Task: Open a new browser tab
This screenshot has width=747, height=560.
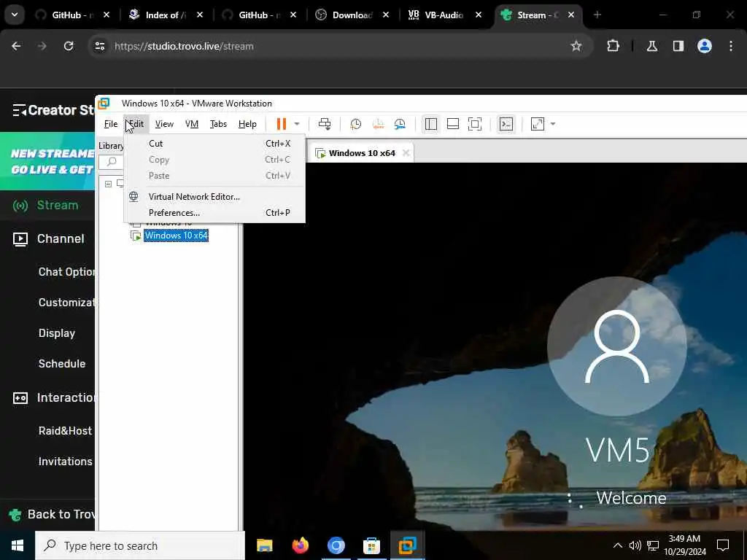Action: [597, 15]
